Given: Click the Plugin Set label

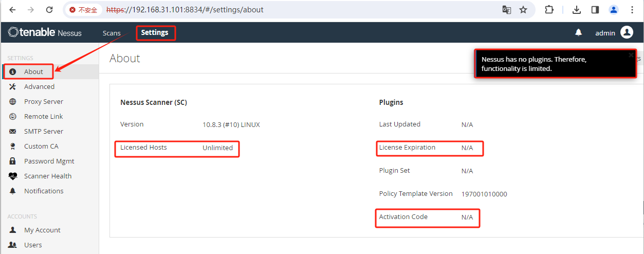Looking at the screenshot, I should (395, 171).
